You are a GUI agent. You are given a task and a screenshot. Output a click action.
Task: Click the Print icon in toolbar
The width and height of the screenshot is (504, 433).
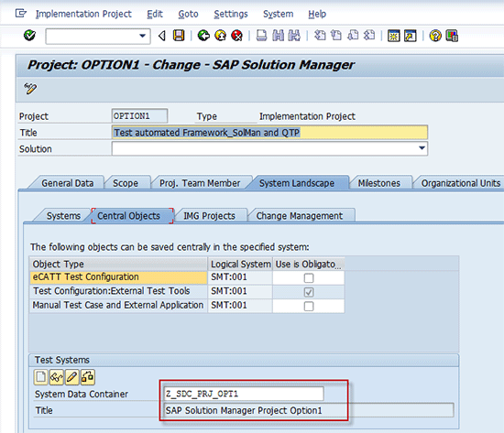point(261,36)
